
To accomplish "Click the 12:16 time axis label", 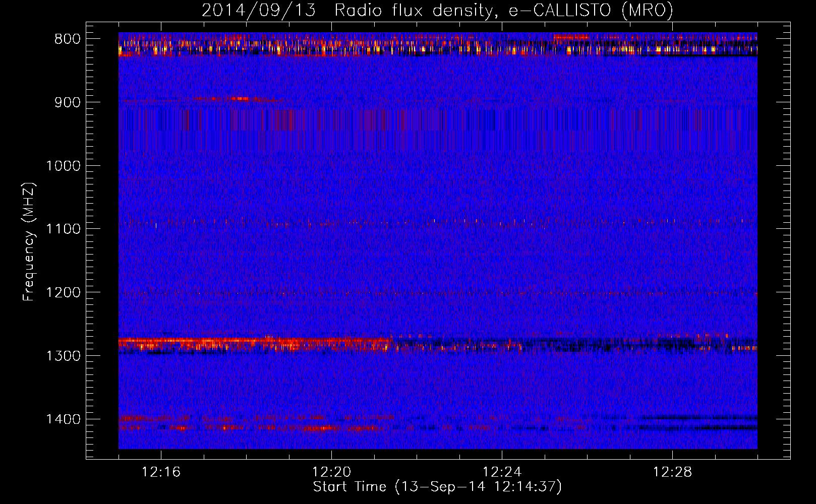I will pyautogui.click(x=161, y=472).
